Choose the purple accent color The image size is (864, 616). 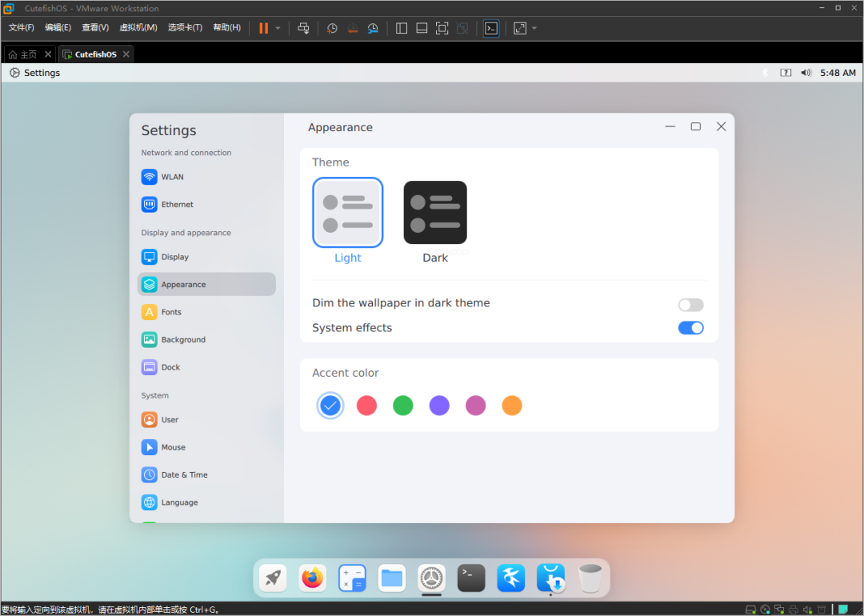439,406
